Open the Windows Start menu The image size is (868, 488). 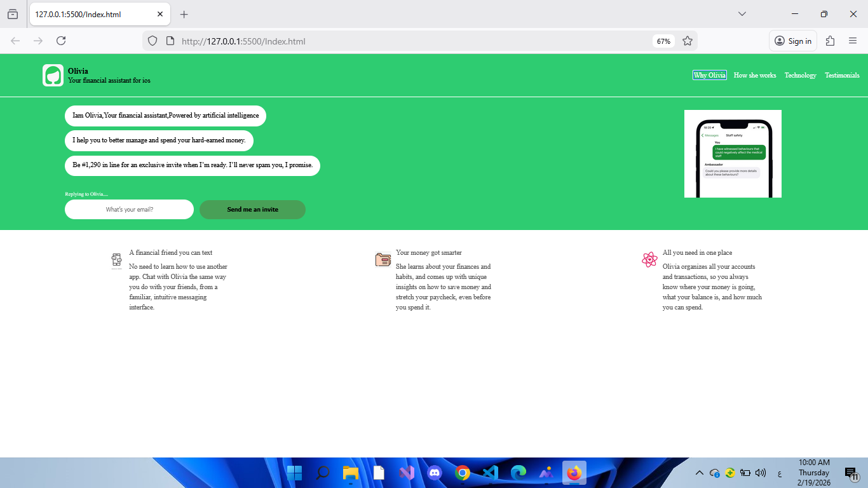coord(294,473)
